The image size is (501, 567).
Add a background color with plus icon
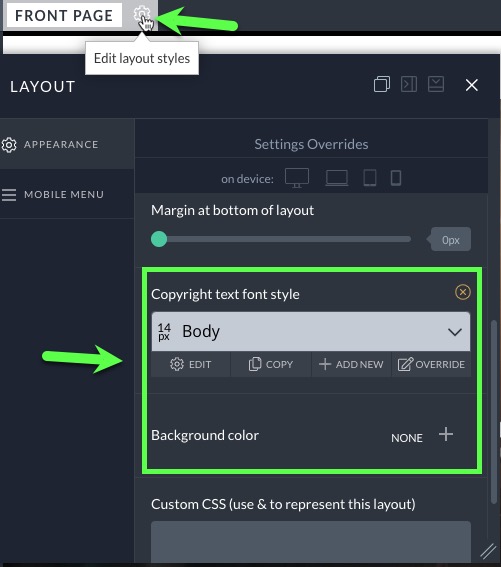point(446,434)
